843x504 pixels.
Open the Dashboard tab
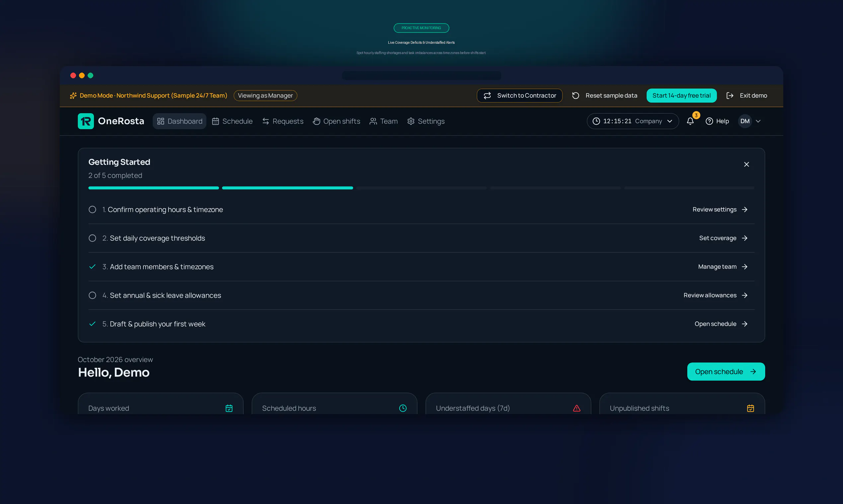pos(180,121)
